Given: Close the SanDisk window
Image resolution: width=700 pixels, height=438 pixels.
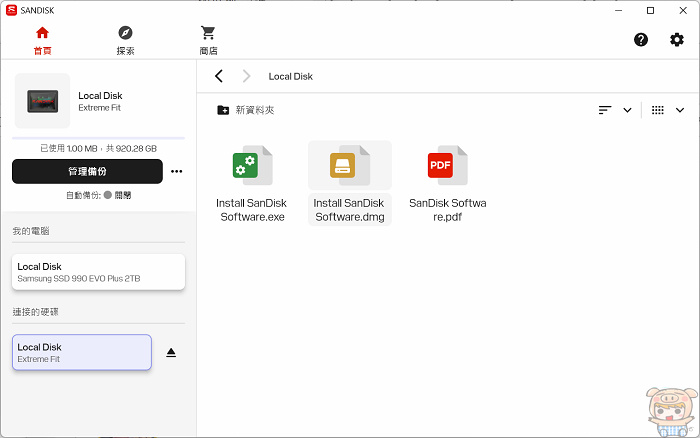Looking at the screenshot, I should coord(683,10).
